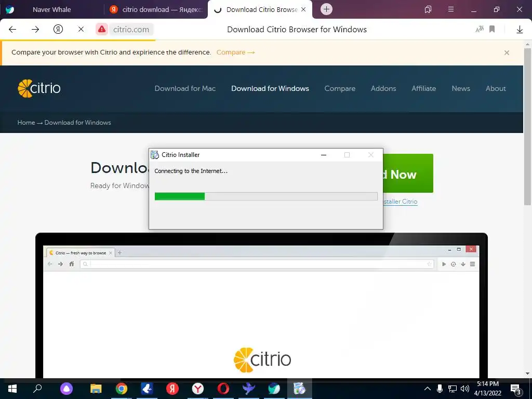Open Google Chrome from taskbar

pos(122,389)
